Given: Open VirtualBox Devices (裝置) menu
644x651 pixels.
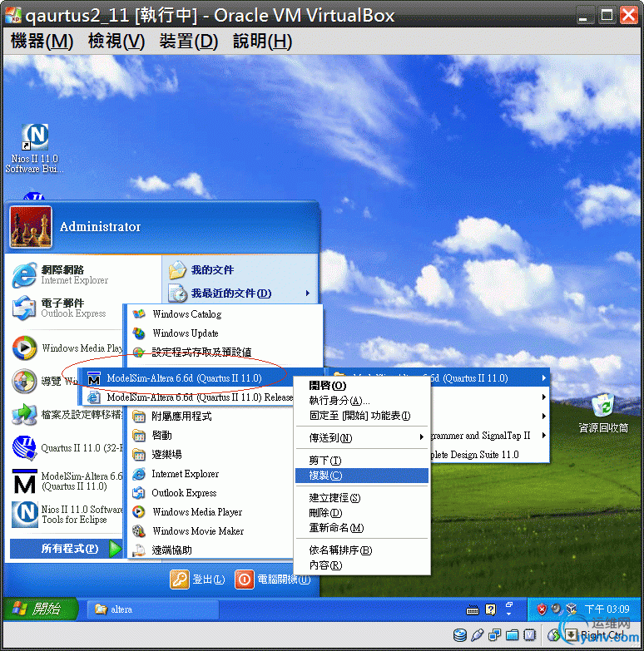Looking at the screenshot, I should point(189,41).
